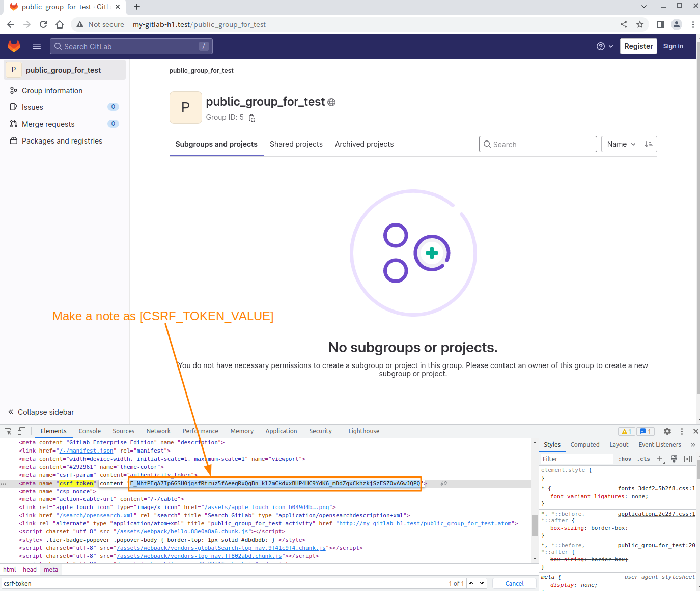
Task: Focus the Search GitLab input field
Action: (131, 46)
